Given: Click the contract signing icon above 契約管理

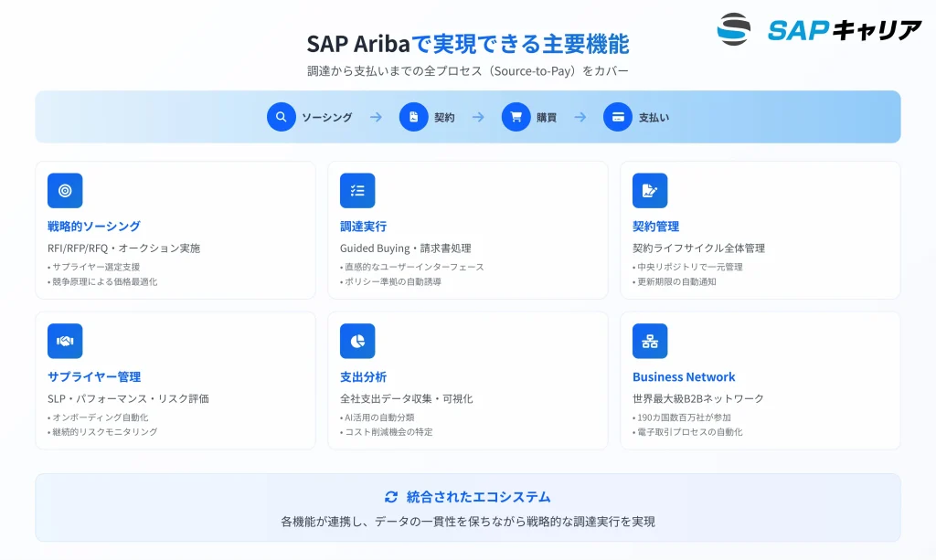Looking at the screenshot, I should click(650, 191).
